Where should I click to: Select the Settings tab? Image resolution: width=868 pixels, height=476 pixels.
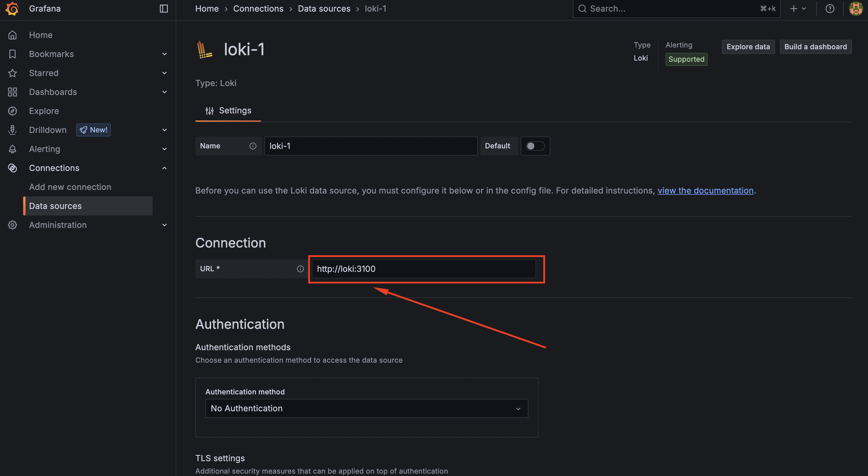pos(229,110)
